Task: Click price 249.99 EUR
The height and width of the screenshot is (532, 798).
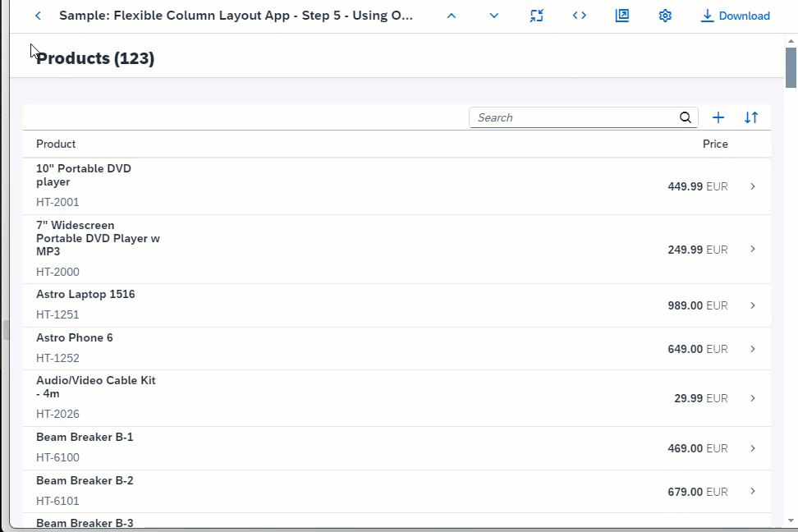Action: pyautogui.click(x=698, y=250)
